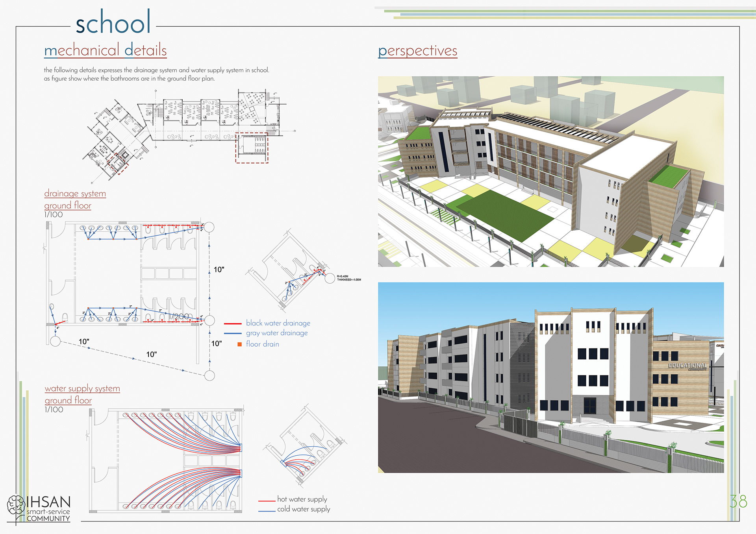Click the orange floor drain legend square
This screenshot has width=756, height=534.
239,344
